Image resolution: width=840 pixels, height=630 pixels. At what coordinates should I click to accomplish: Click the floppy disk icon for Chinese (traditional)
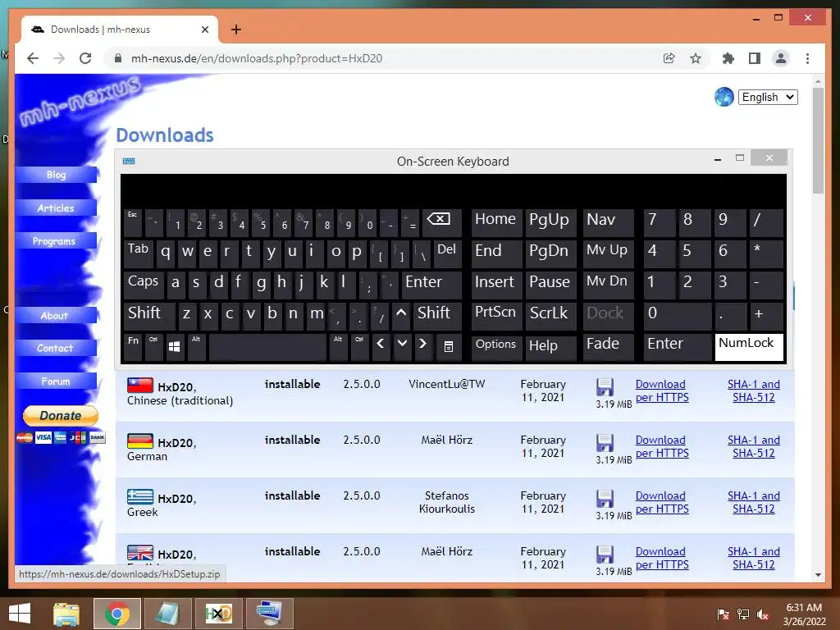click(x=605, y=387)
